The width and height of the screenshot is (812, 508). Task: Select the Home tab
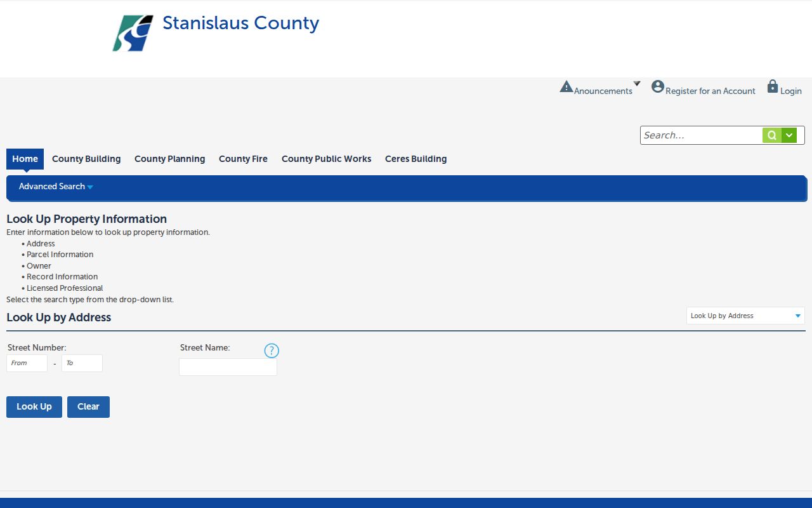pos(25,159)
